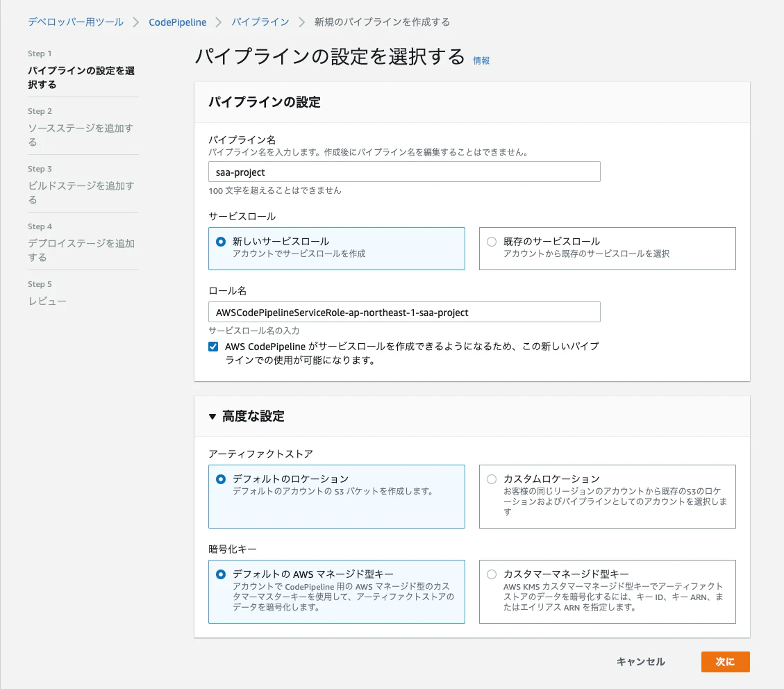Select カスタマーマネージド型キー encryption option
The width and height of the screenshot is (784, 689).
[607, 592]
